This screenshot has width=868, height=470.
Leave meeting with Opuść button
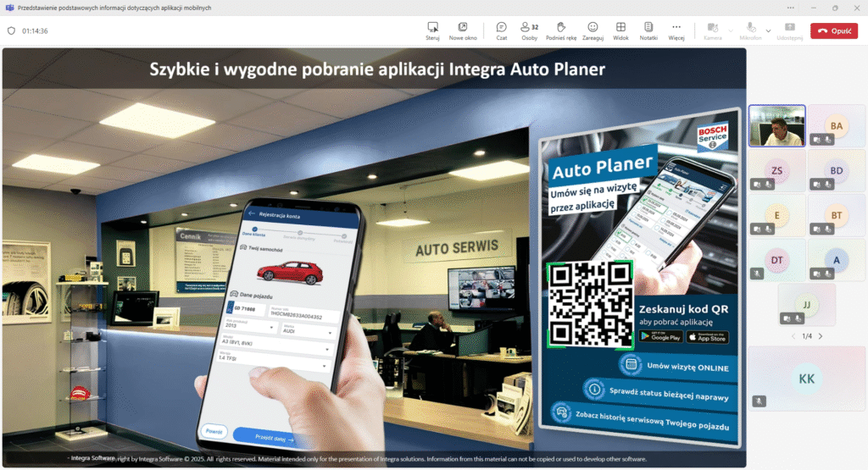834,31
